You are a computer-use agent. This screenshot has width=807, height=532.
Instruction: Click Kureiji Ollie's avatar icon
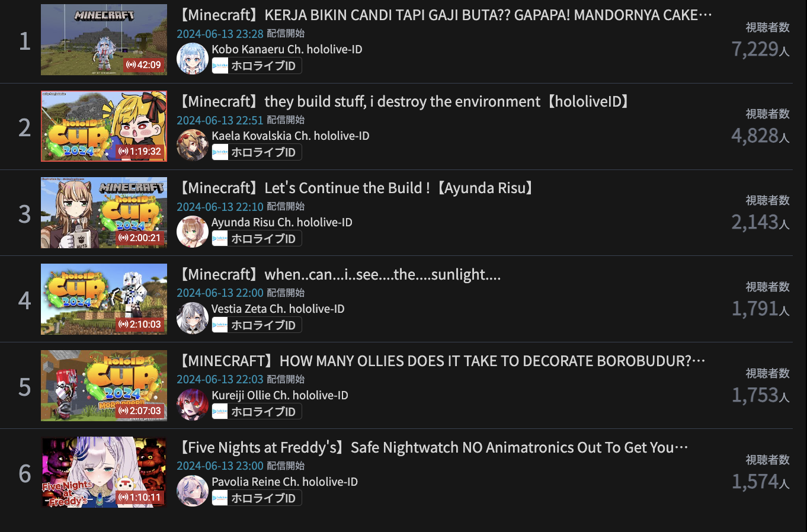193,405
